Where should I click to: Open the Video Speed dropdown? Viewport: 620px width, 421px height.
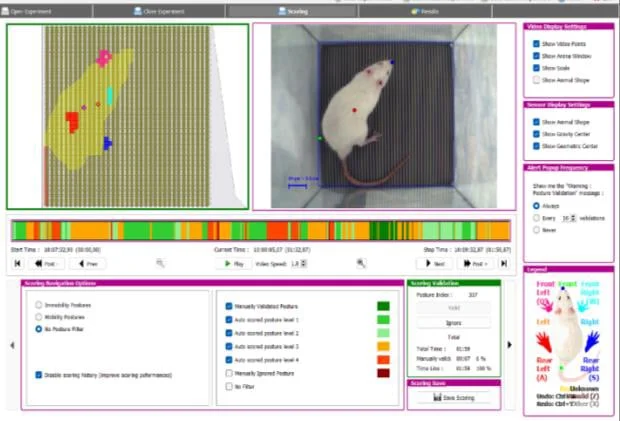(x=299, y=264)
